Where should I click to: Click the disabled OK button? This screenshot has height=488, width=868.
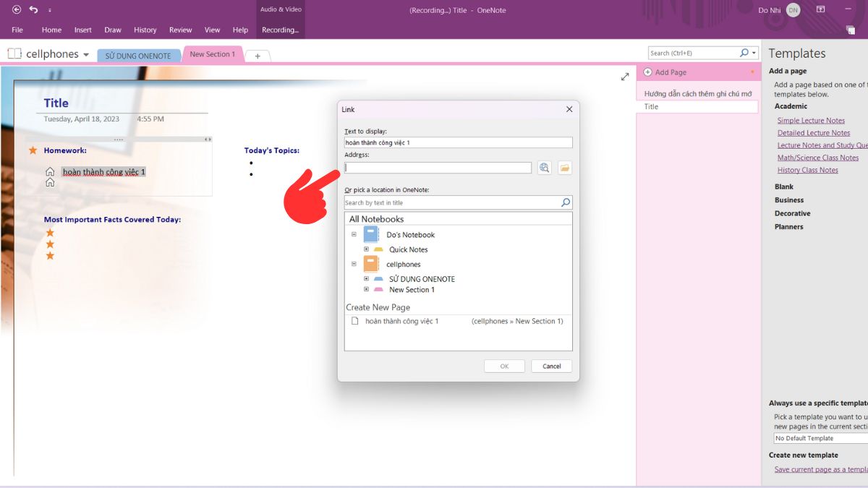click(x=504, y=366)
